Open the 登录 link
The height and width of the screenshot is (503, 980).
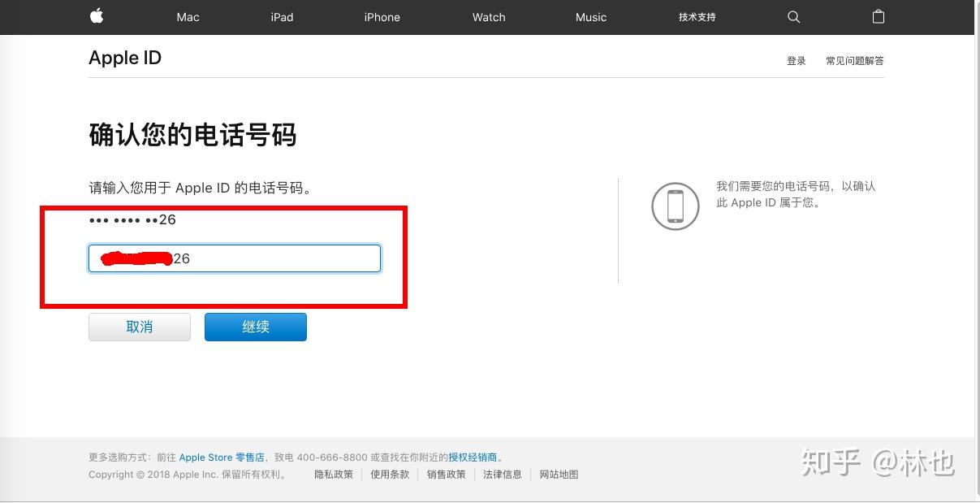tap(796, 60)
